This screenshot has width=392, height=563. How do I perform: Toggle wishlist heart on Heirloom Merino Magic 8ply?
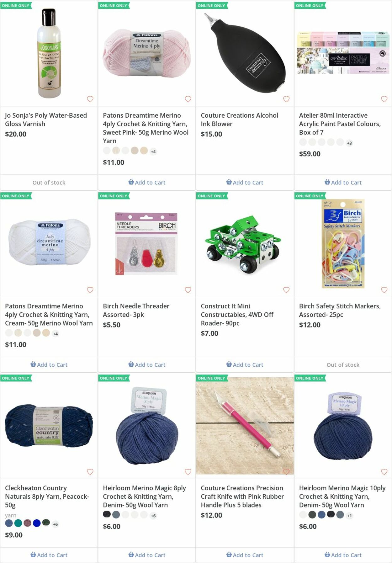pyautogui.click(x=188, y=472)
